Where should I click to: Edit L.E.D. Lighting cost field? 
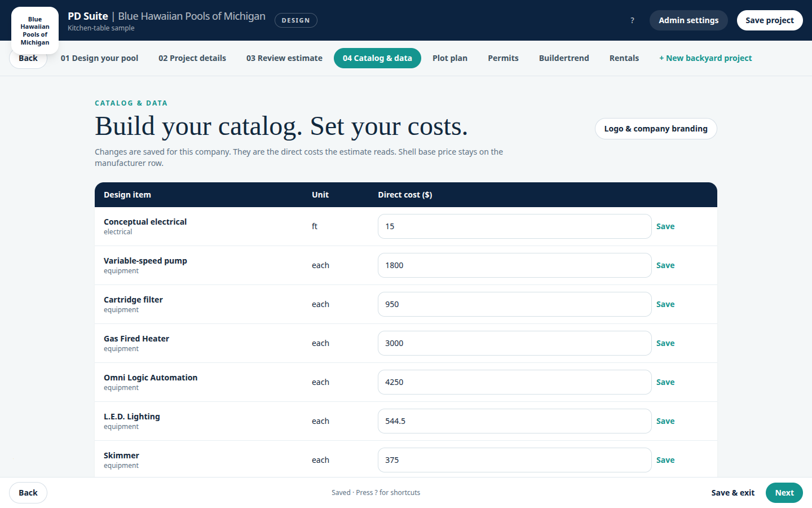515,421
